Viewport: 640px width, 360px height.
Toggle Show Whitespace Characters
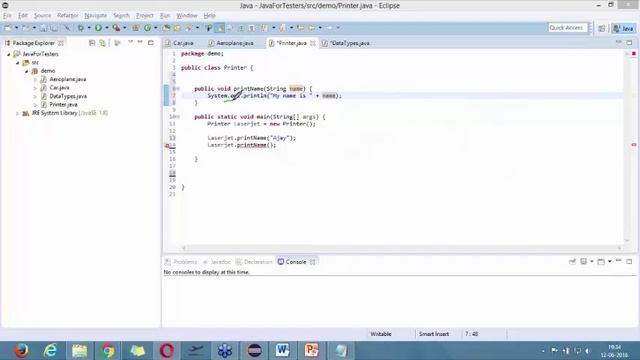click(x=252, y=28)
